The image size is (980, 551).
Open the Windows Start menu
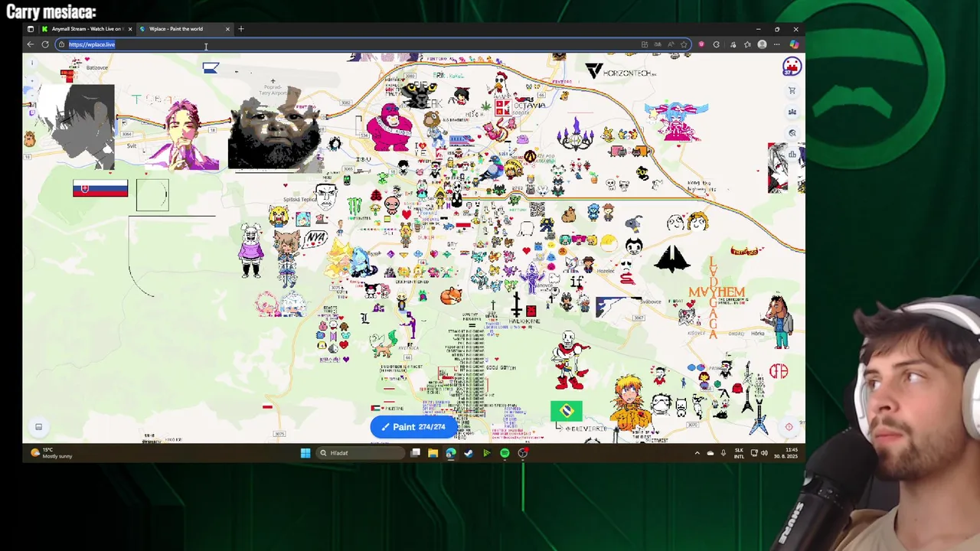(305, 453)
